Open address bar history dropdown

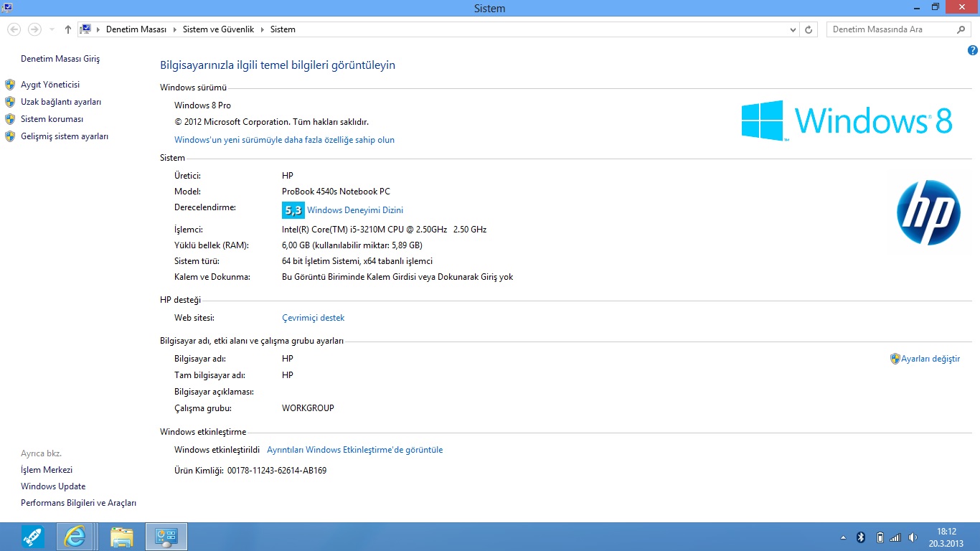793,30
